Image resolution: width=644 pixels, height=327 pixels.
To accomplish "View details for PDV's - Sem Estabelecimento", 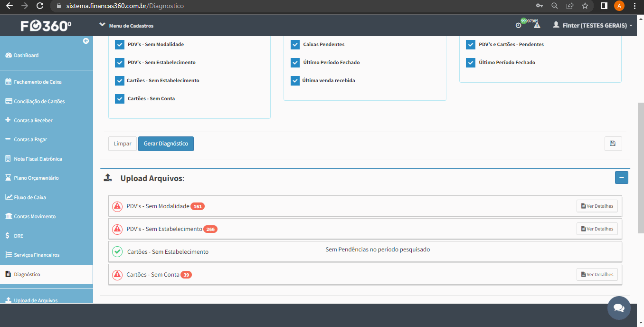I will coord(597,229).
